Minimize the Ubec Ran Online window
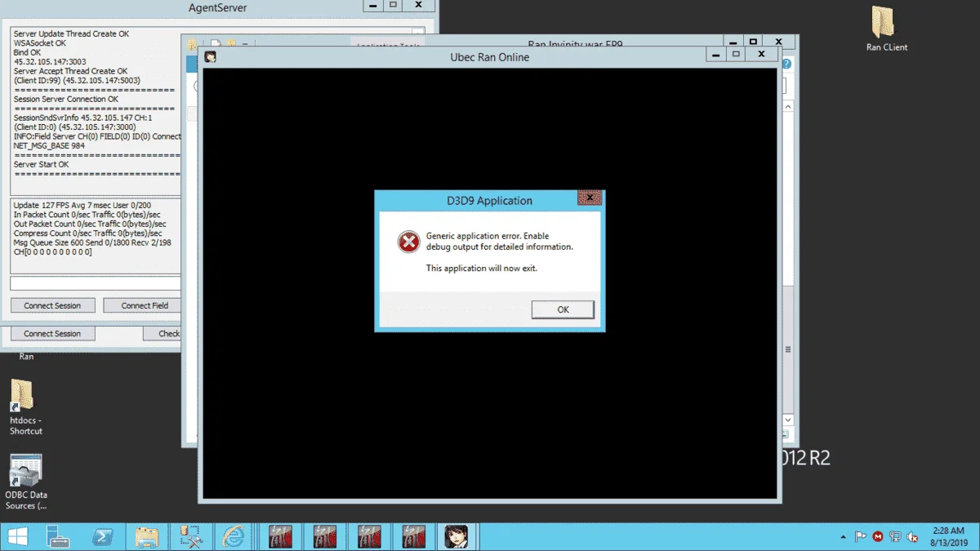 pos(717,54)
